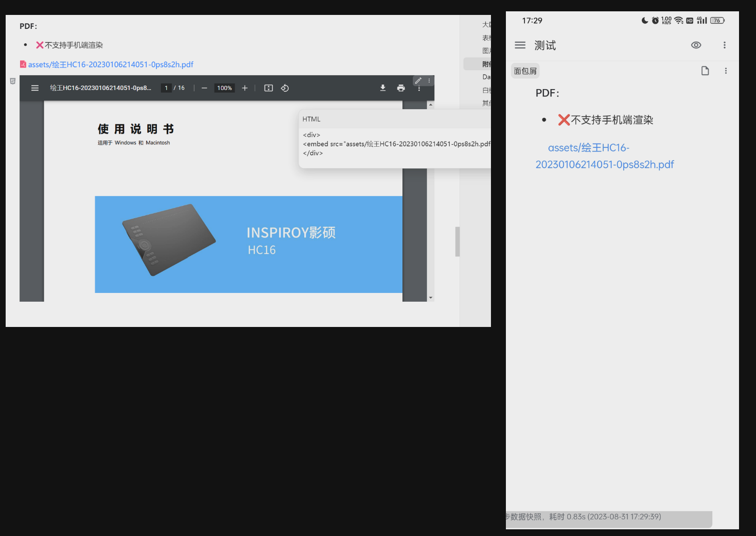Open the PDF viewer more-actions menu
Image resolution: width=756 pixels, height=536 pixels.
419,89
